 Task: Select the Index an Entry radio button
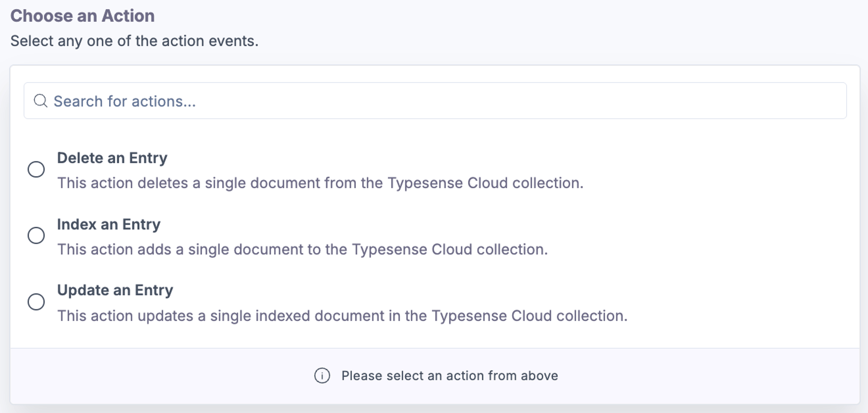(36, 235)
